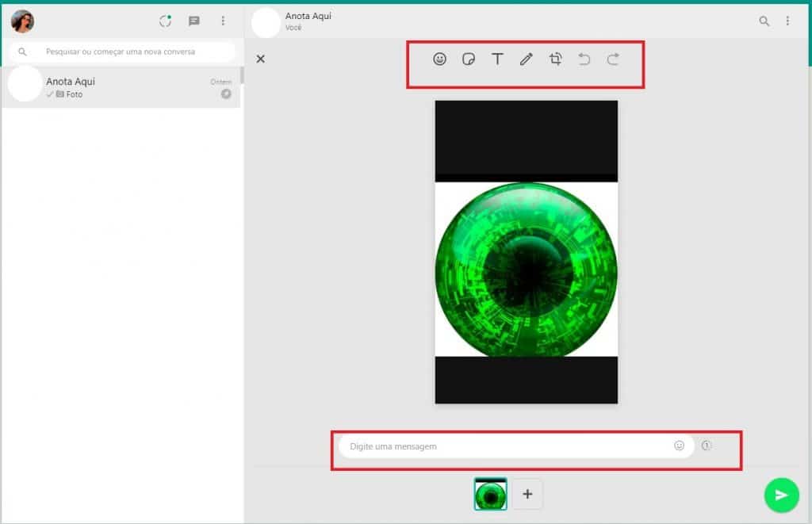Click the 'Foto' last message preview
The image size is (812, 524).
tap(74, 94)
